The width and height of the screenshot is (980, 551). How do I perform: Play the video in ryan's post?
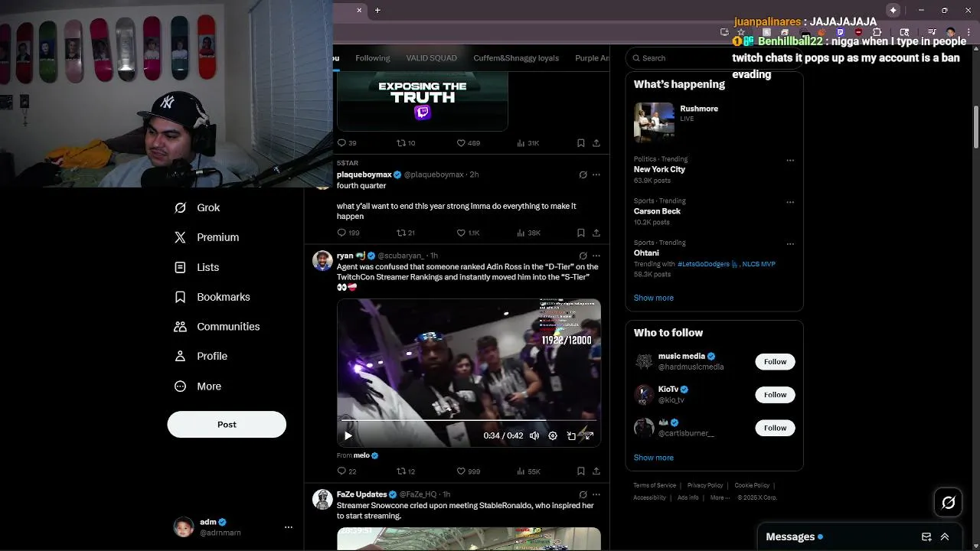click(x=348, y=435)
